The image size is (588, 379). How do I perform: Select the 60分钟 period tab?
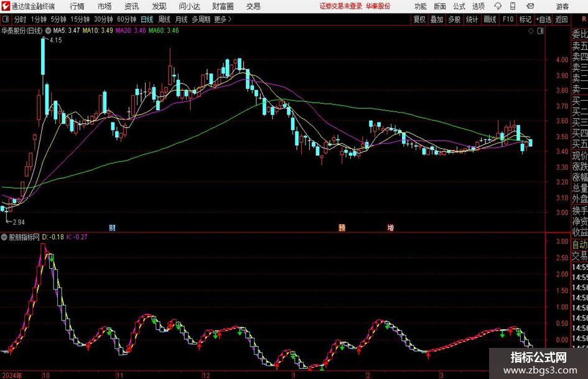point(127,19)
